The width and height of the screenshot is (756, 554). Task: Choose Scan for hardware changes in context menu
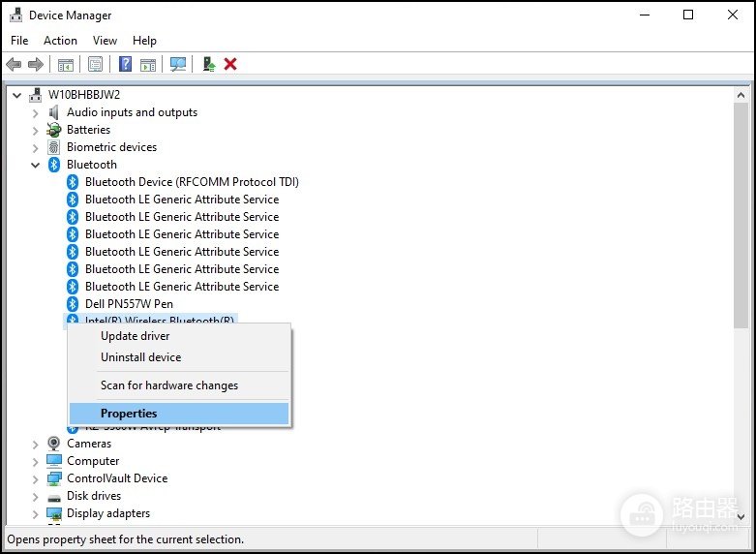pyautogui.click(x=179, y=385)
